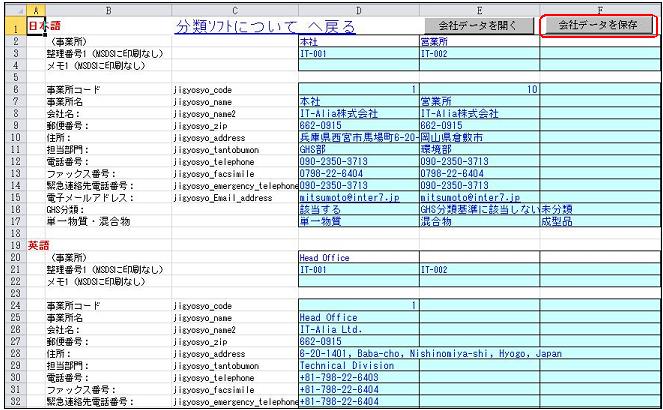Select the 0798-22-6404 cell in column D
The image size is (663, 410).
click(x=359, y=173)
